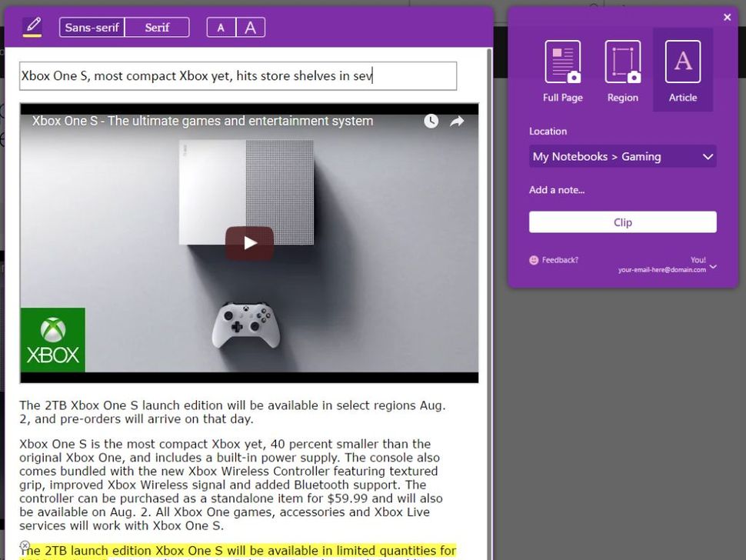The width and height of the screenshot is (746, 560).
Task: Click the your-email-here@domain.com account link
Action: point(661,269)
